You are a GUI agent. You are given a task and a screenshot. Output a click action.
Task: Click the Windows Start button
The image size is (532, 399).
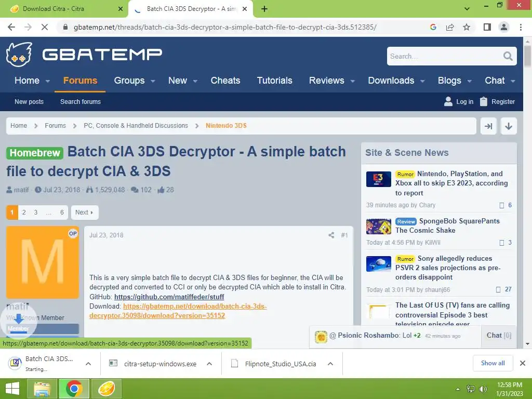(x=12, y=389)
